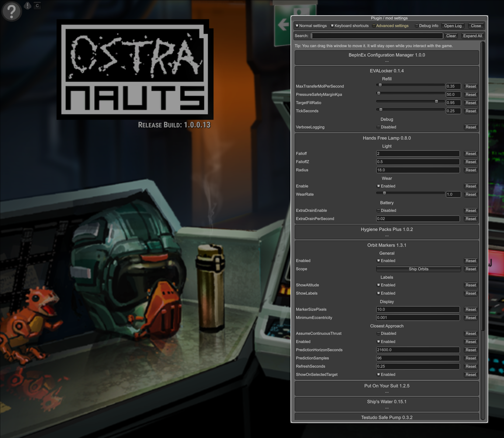The width and height of the screenshot is (504, 438).
Task: Collapse the EVALocker 0.1.4 section
Action: [387, 71]
